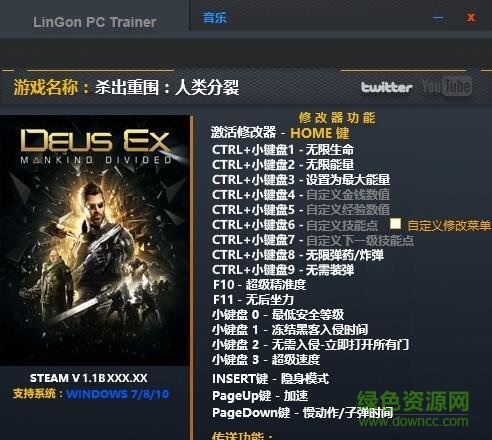Image resolution: width=492 pixels, height=440 pixels.
Task: Minimize the trainer window
Action: (438, 17)
